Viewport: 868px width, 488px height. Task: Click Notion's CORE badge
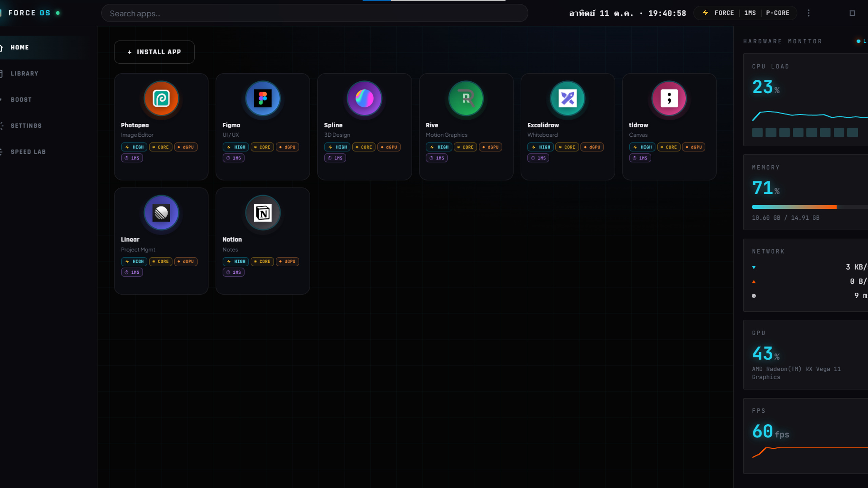[262, 262]
